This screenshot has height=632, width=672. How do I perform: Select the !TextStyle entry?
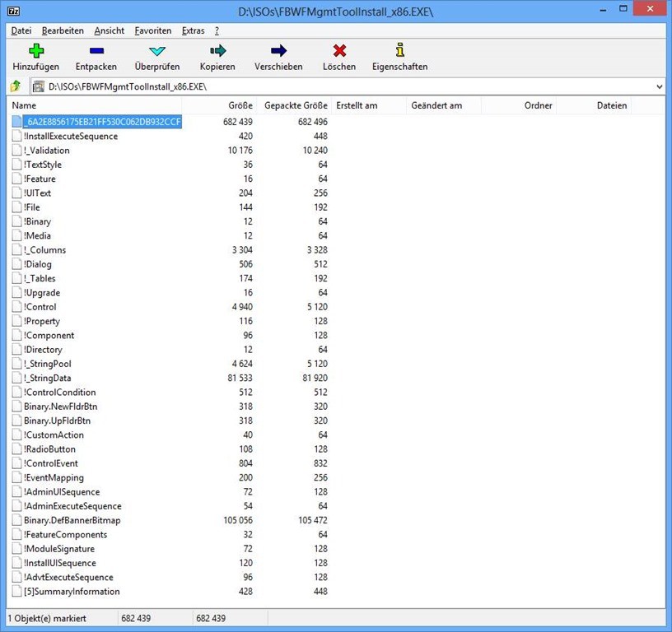click(43, 165)
